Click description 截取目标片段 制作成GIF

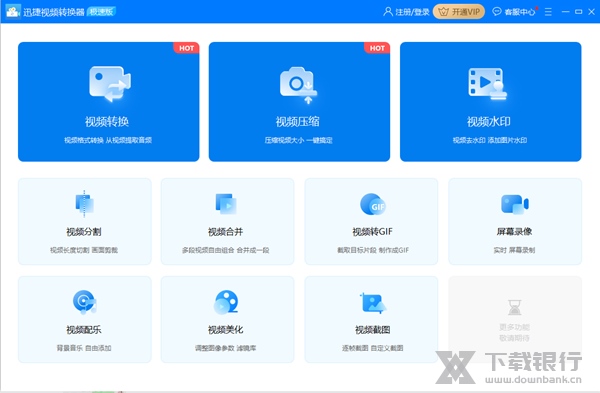pyautogui.click(x=373, y=250)
